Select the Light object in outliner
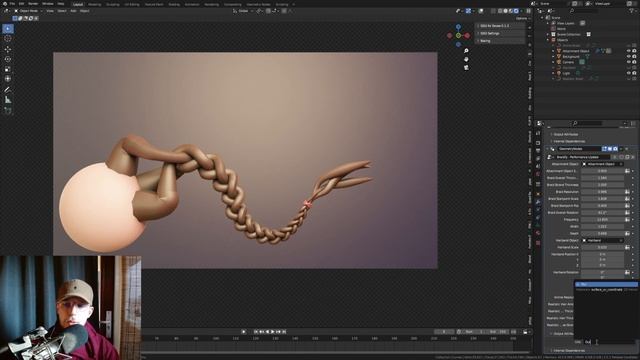 coord(566,73)
